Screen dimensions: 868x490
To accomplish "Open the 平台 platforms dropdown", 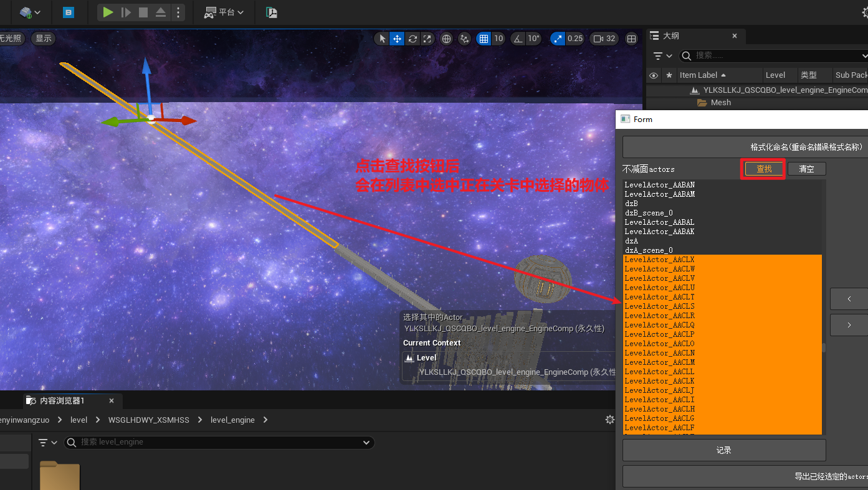I will 224,12.
